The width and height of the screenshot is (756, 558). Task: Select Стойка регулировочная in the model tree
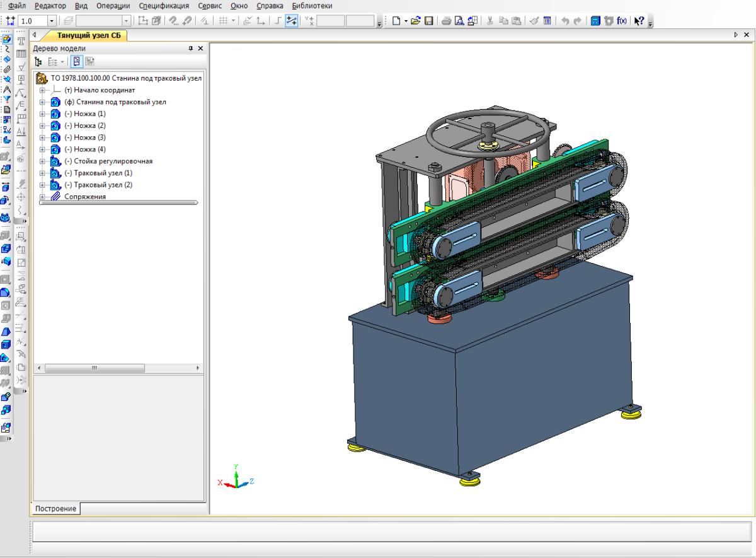108,161
